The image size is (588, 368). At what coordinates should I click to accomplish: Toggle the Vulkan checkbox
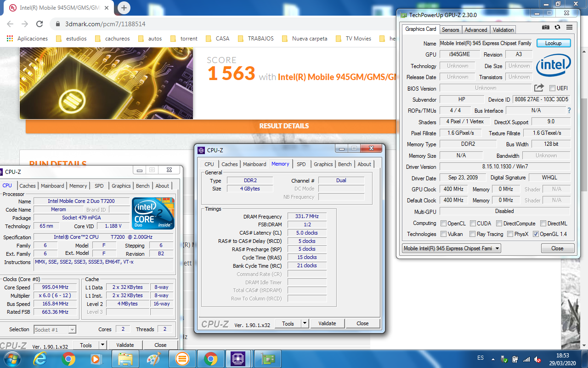pos(443,234)
